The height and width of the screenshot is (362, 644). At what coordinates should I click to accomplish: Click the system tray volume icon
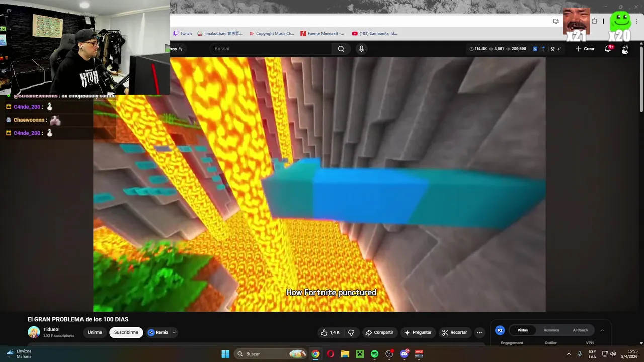(613, 354)
